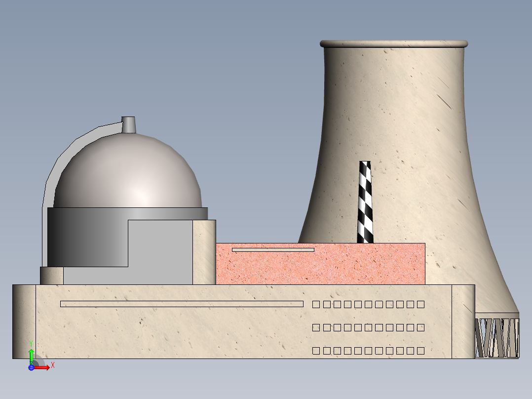Image resolution: width=532 pixels, height=399 pixels.
Task: Select the light gray rectangular block below the dome
Action: [160, 252]
